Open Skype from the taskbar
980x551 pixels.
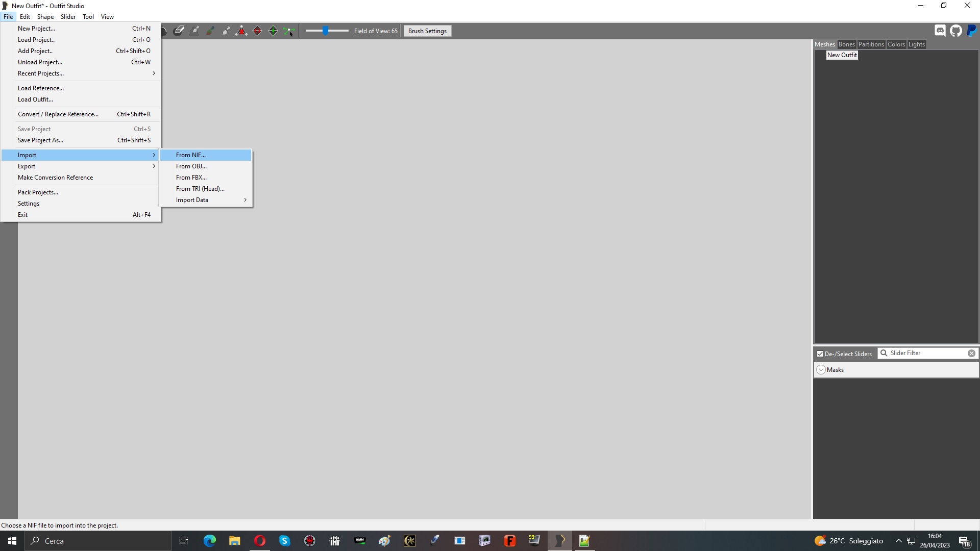point(284,541)
